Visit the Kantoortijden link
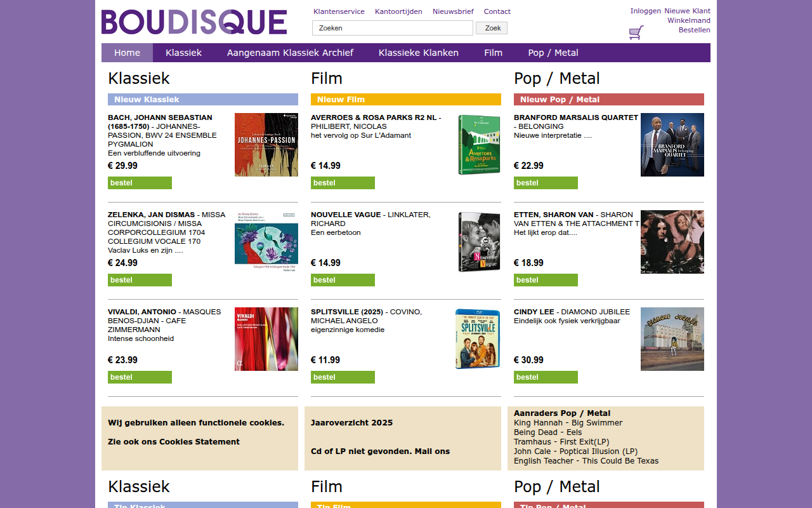 (398, 11)
